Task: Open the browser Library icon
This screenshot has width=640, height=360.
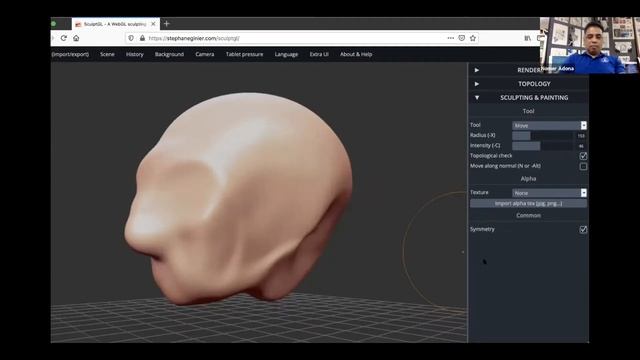Action: 528,38
